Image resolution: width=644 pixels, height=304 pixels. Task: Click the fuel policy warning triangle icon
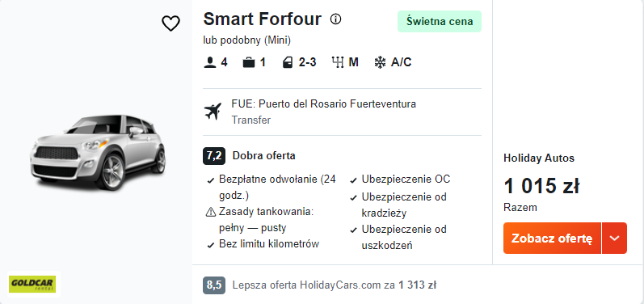211,212
